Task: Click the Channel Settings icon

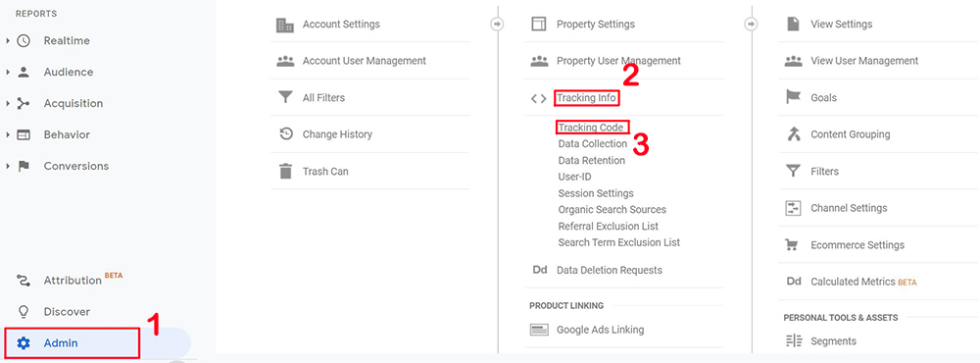Action: click(x=793, y=208)
